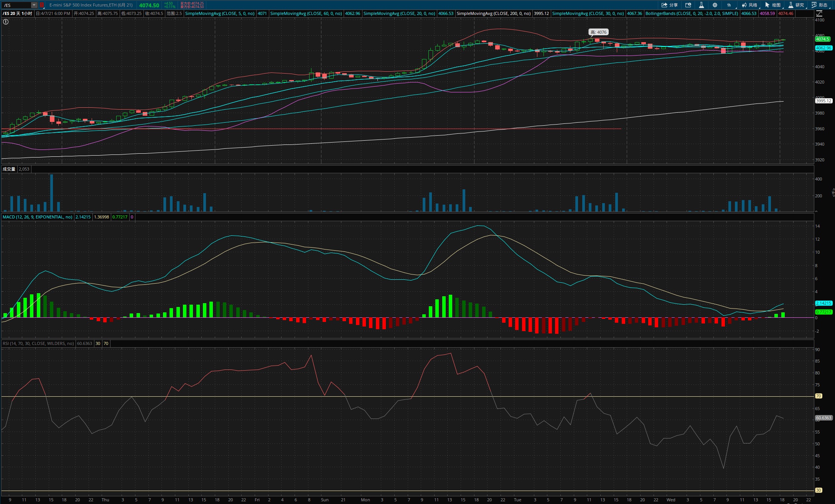Click the 高:4075.75 high value
The height and width of the screenshot is (504, 835).
tap(108, 13)
